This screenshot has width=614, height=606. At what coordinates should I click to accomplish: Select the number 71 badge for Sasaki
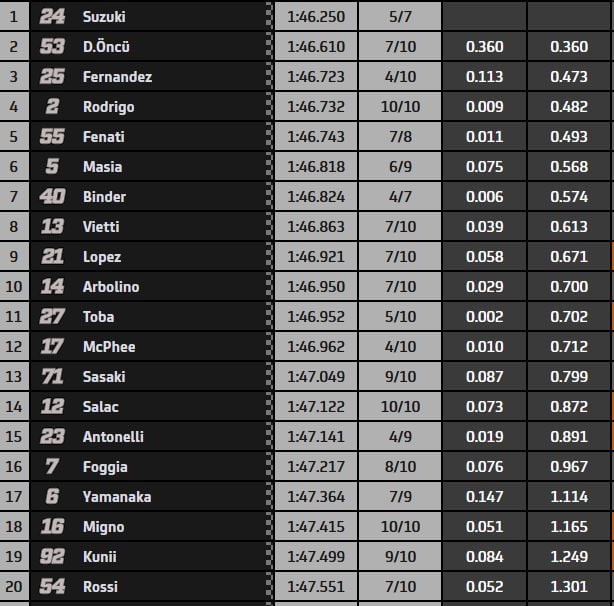52,377
